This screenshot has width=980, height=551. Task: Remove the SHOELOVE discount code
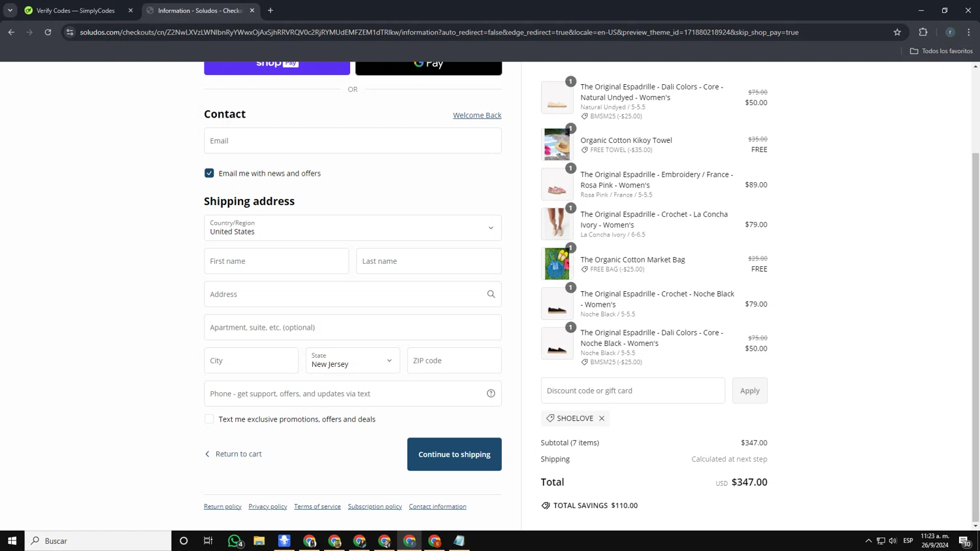(x=602, y=418)
